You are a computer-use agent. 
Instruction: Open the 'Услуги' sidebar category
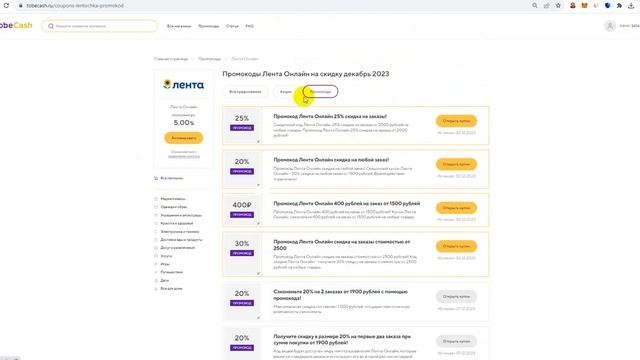pyautogui.click(x=166, y=256)
